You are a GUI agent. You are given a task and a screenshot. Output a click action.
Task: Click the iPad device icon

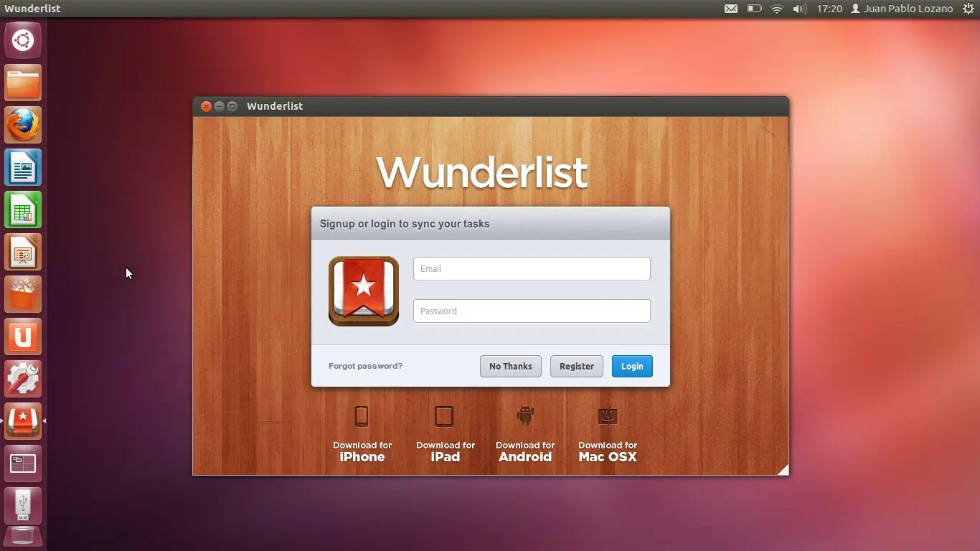444,416
